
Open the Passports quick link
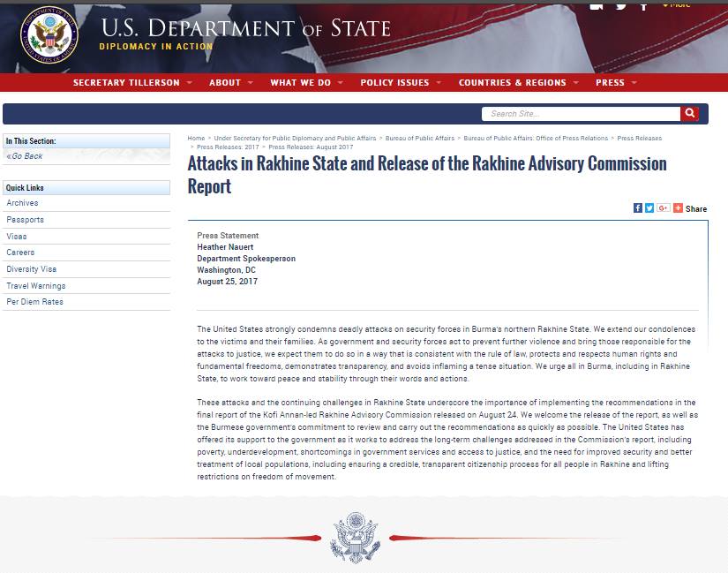point(25,220)
